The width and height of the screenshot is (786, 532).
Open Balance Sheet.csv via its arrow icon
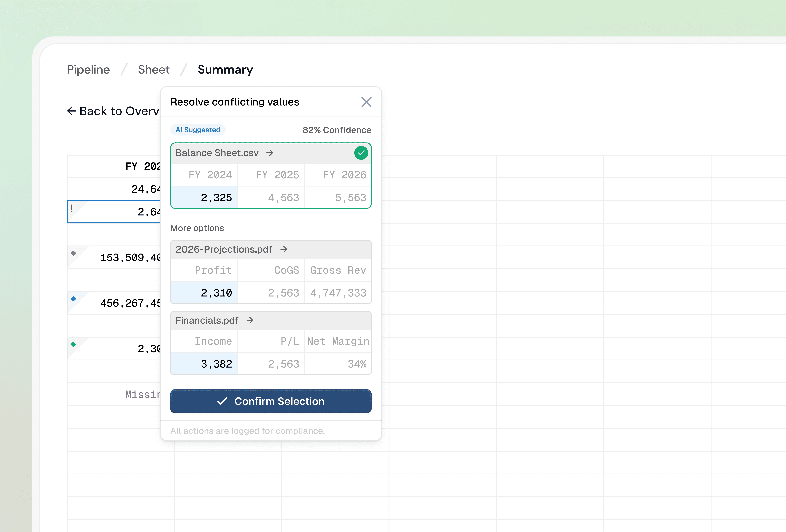coord(270,153)
